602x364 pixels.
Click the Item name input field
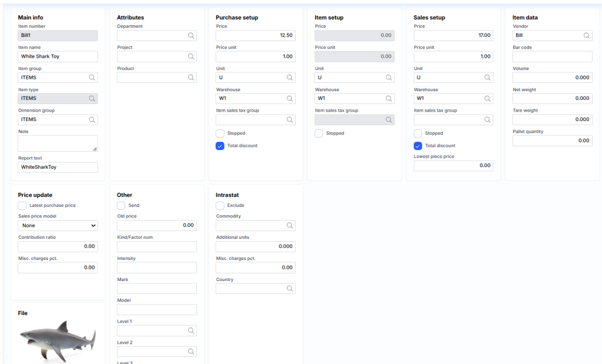point(58,56)
